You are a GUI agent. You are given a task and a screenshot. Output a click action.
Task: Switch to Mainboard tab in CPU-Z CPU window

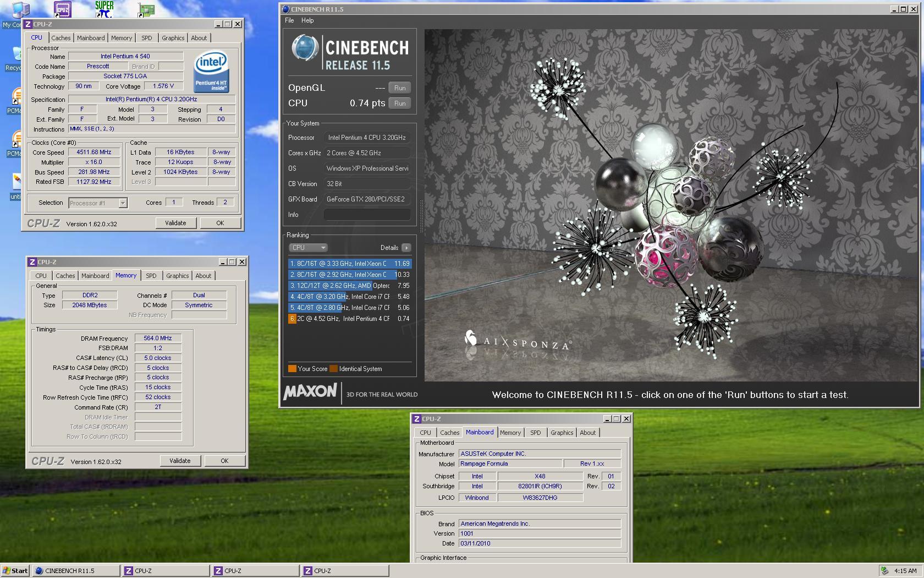91,38
